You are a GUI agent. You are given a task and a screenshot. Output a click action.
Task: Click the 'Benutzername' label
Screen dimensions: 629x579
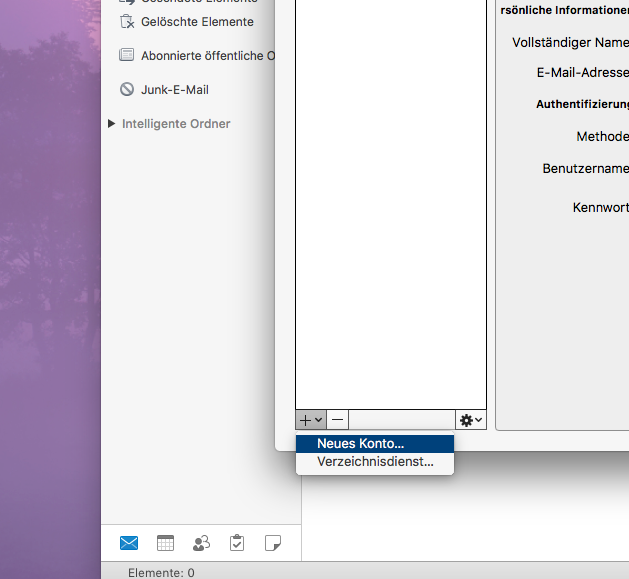click(x=585, y=169)
